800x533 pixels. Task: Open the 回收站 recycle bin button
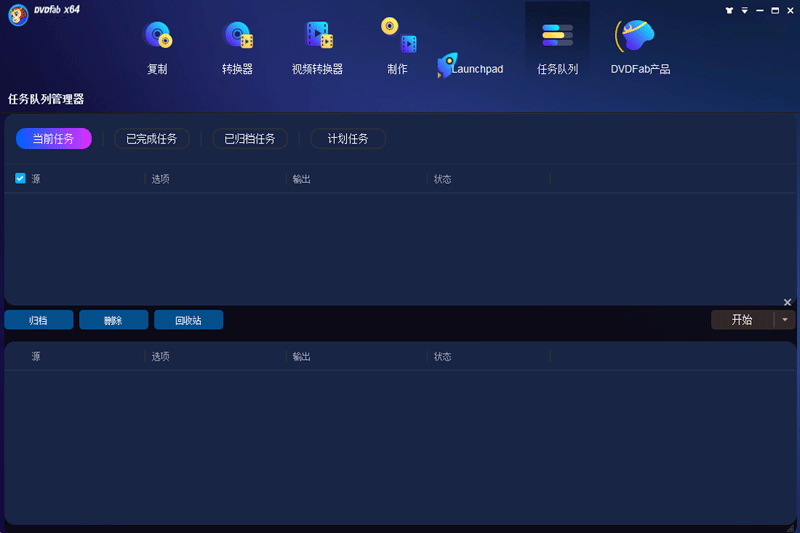pyautogui.click(x=188, y=320)
